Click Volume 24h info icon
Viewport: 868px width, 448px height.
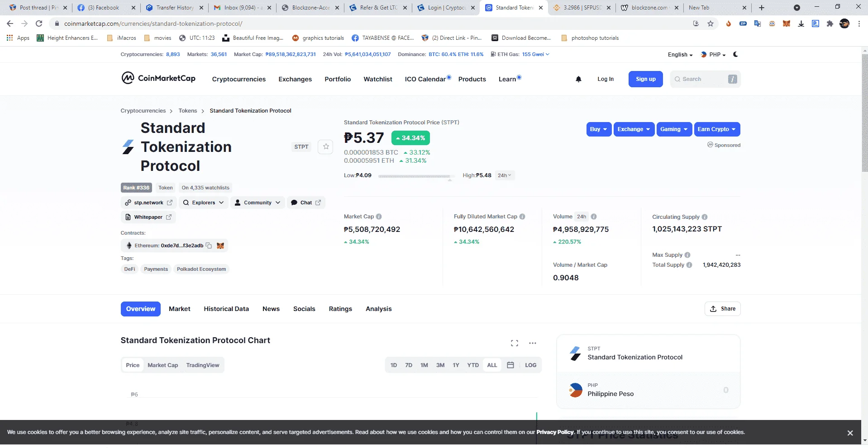[594, 217]
